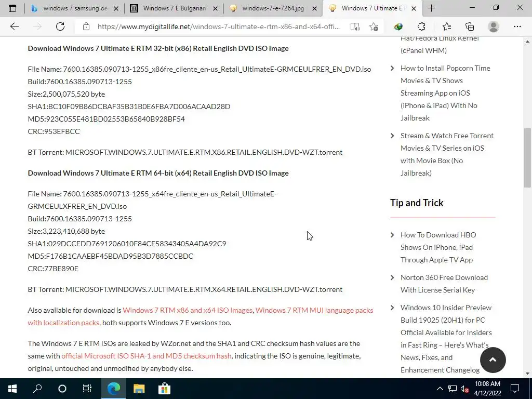Viewport: 532px width, 399px height.
Task: Go back to previous page
Action: 14,26
